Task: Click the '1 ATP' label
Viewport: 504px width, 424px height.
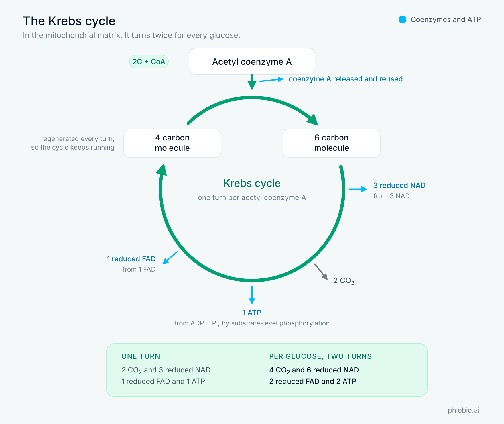Action: point(252,313)
